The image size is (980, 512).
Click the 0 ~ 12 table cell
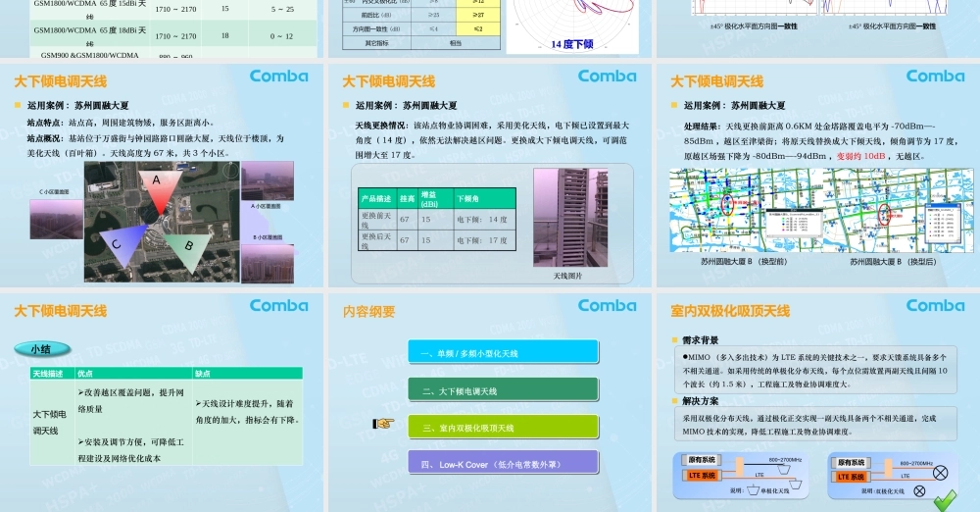pyautogui.click(x=282, y=35)
